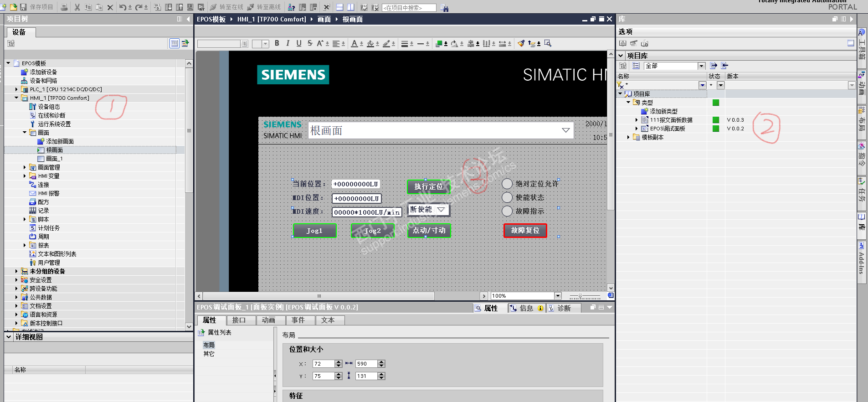Select 添加新设备 in project tree
Viewport: 868px width, 402px height.
click(43, 72)
